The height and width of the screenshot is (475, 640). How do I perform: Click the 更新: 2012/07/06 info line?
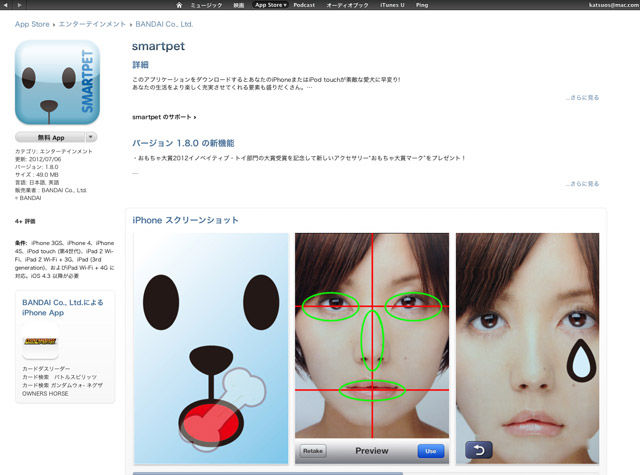pos(38,159)
